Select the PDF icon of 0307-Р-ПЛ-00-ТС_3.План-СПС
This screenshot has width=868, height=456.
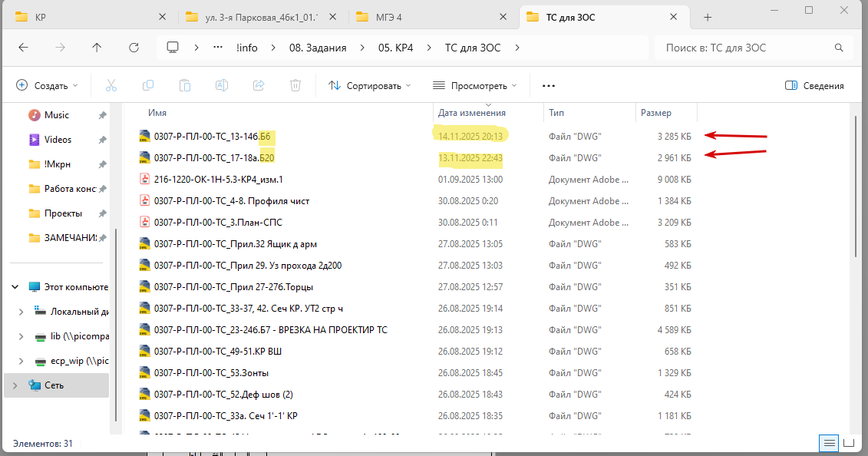click(x=144, y=223)
